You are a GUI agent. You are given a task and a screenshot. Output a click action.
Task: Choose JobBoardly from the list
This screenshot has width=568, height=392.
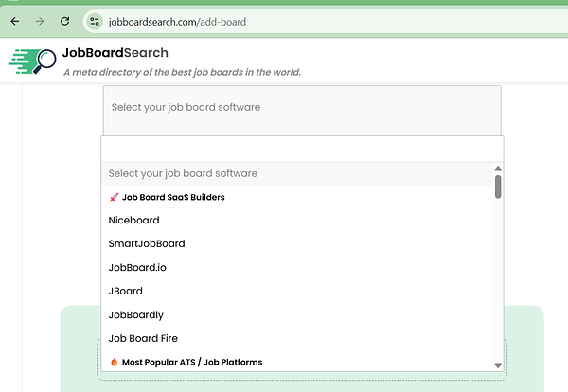coord(297,315)
